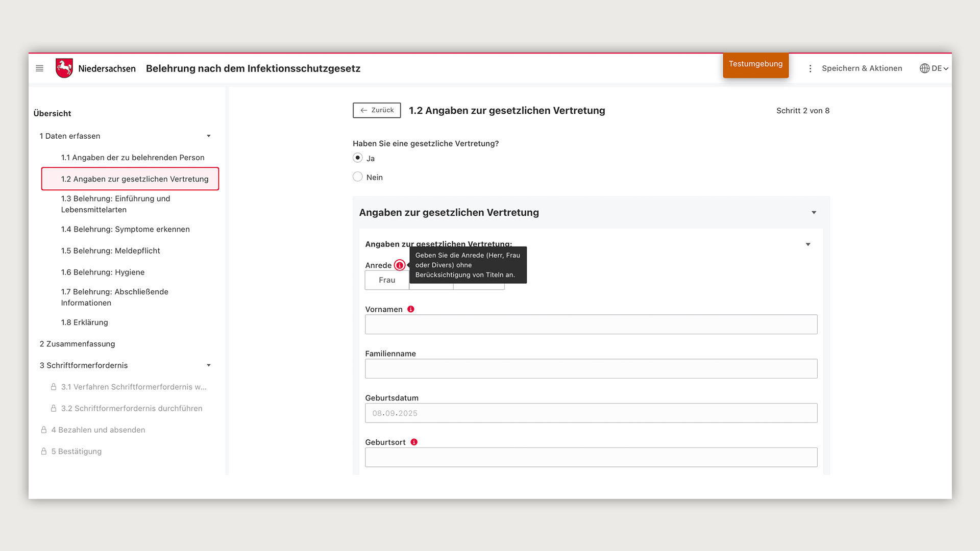The height and width of the screenshot is (551, 980).
Task: Choose Frau in the Anrede selector
Action: click(x=387, y=280)
